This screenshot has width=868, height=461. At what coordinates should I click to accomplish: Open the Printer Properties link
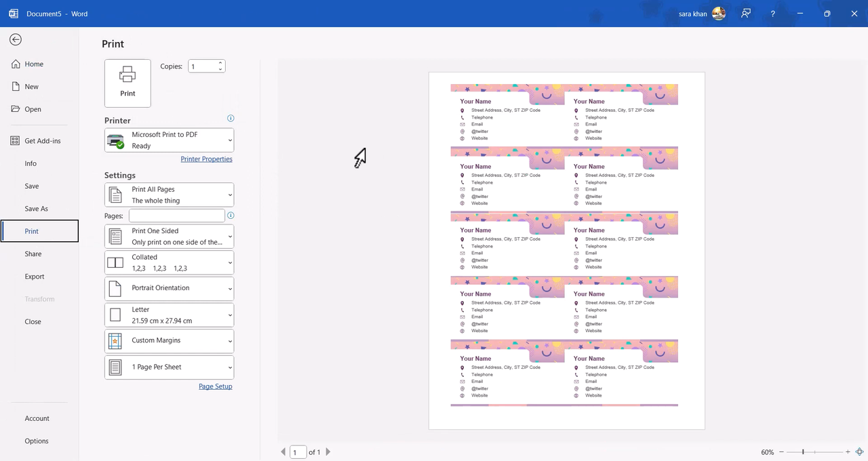(x=206, y=159)
